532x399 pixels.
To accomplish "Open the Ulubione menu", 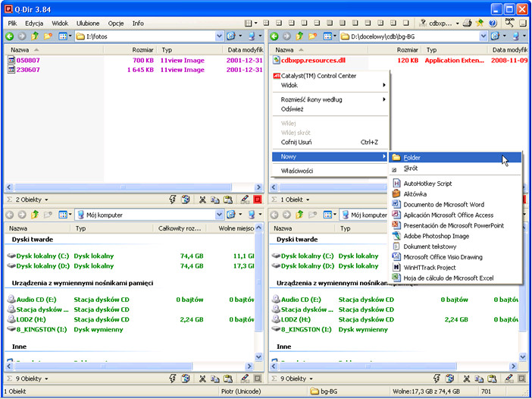I will coord(88,24).
